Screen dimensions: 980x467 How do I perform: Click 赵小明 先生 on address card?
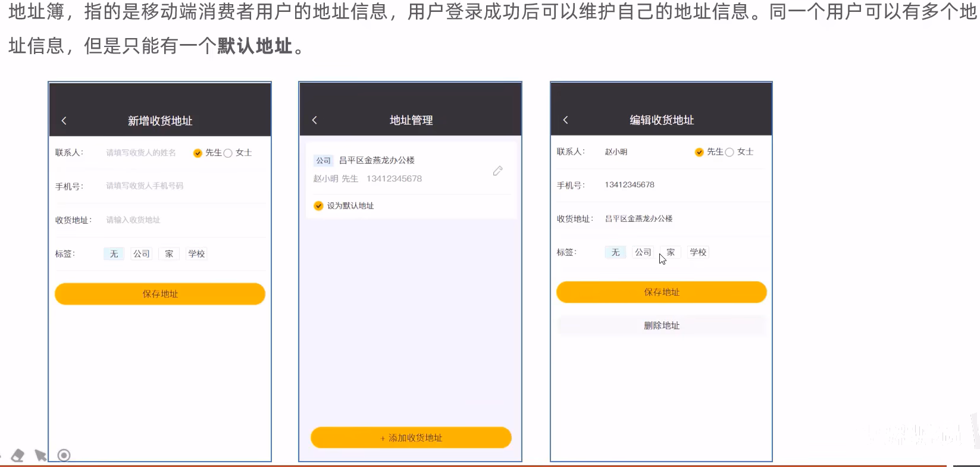click(x=336, y=178)
